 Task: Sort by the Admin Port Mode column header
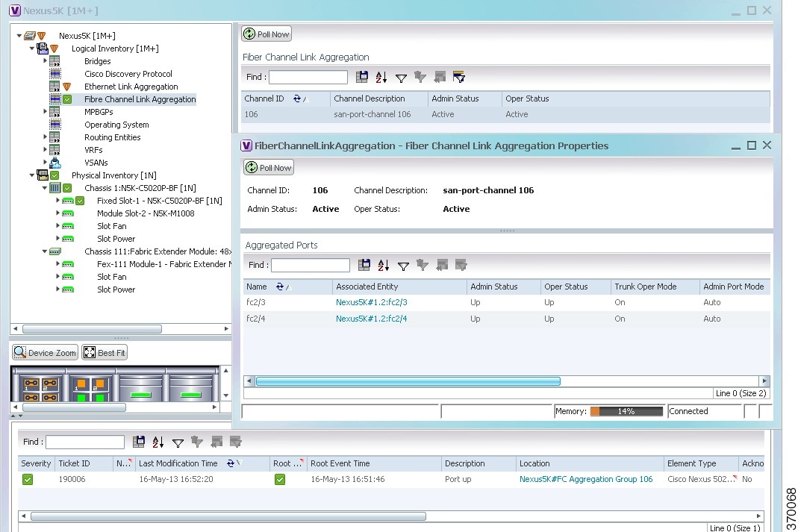[x=733, y=287]
